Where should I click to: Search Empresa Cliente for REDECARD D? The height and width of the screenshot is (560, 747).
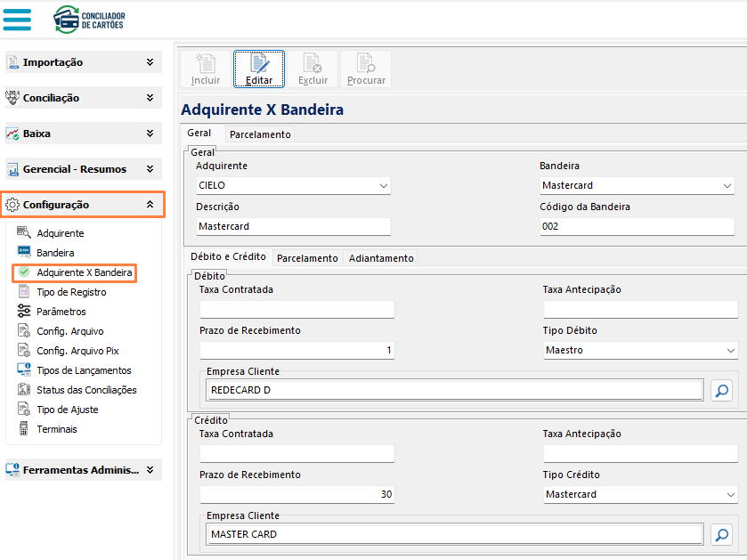pos(721,389)
